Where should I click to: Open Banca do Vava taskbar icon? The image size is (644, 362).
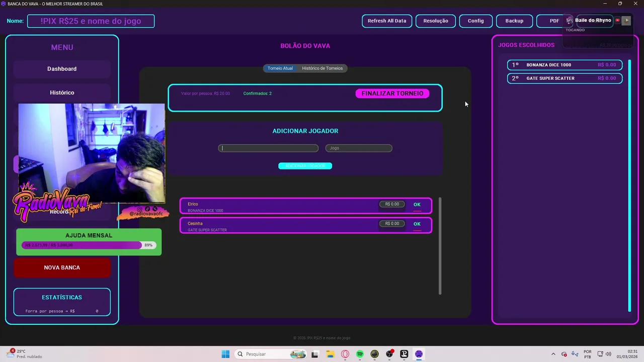[x=419, y=354]
